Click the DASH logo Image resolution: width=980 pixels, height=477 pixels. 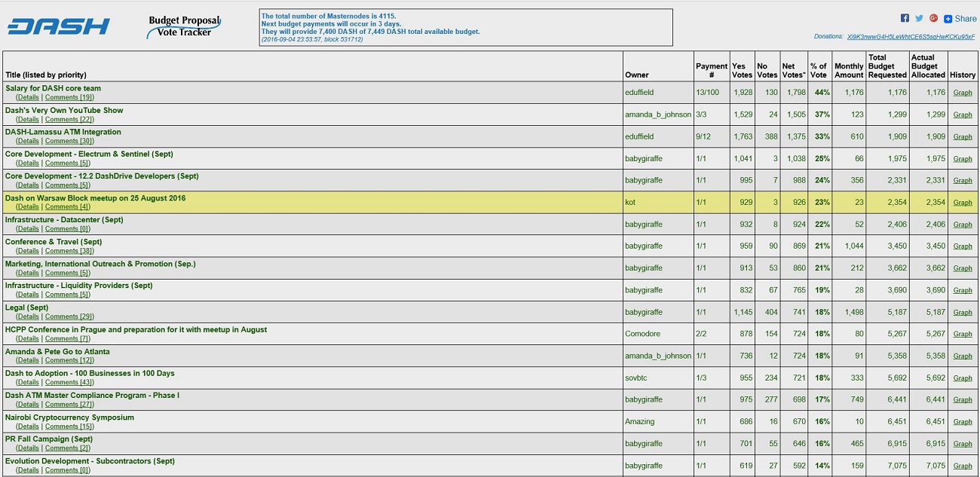(59, 26)
